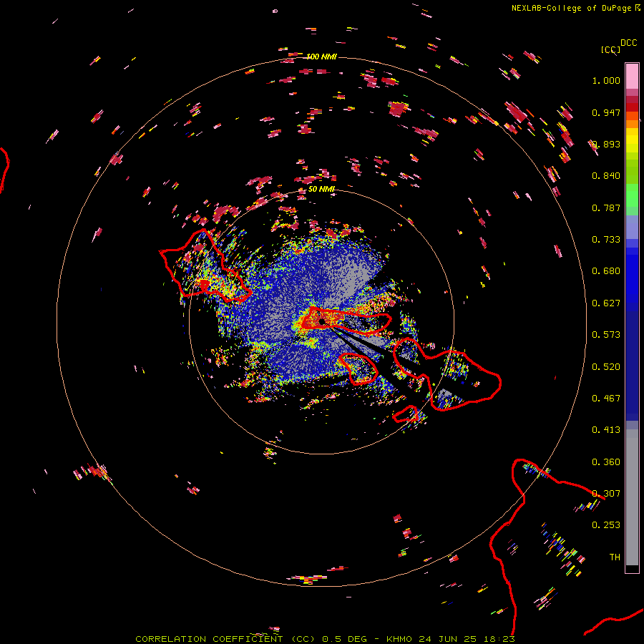Select the 0.413 scale label

[606, 430]
